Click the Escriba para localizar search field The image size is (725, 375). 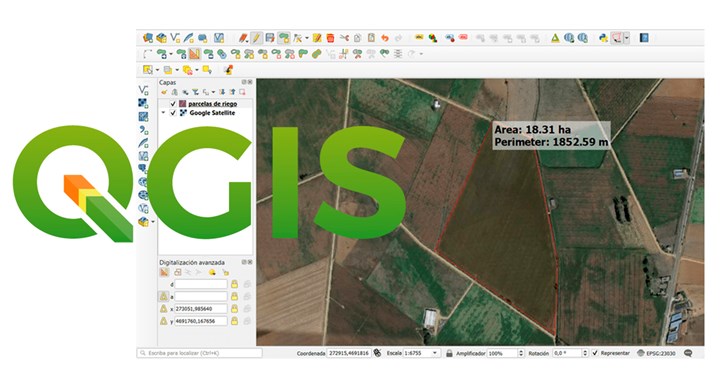[x=200, y=353]
